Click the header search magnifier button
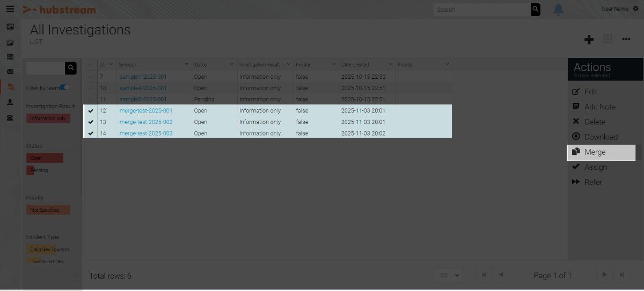 pos(535,10)
